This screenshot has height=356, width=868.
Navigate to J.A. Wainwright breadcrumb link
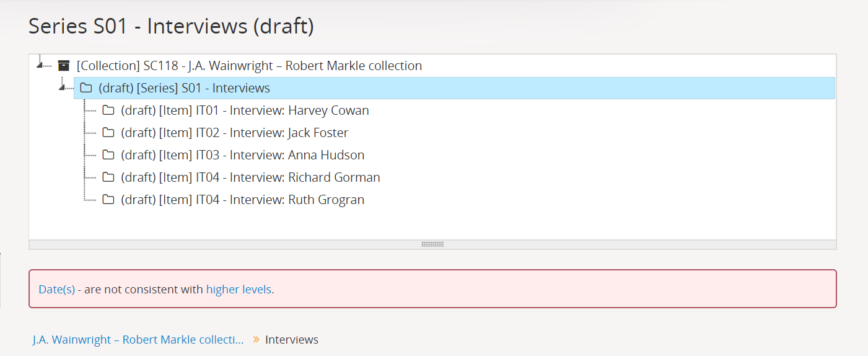[x=138, y=340]
